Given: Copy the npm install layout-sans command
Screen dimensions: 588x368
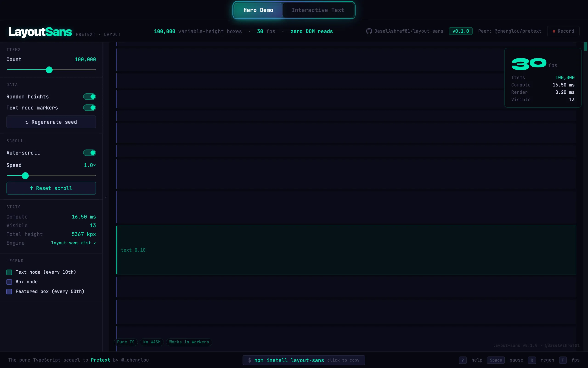Looking at the screenshot, I should point(304,360).
